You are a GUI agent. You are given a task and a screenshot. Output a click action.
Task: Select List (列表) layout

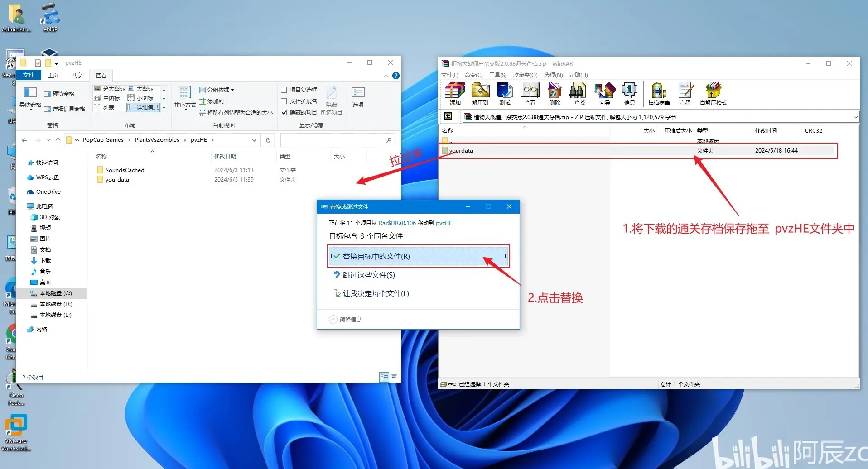[x=104, y=107]
